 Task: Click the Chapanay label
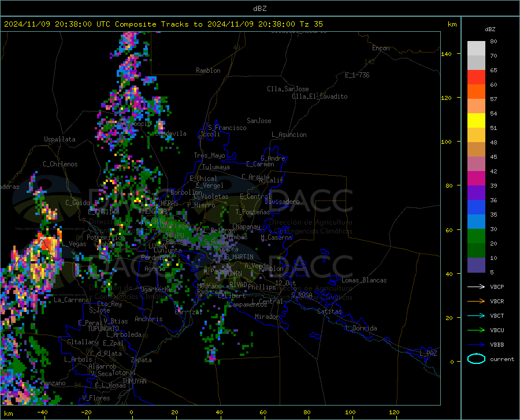pyautogui.click(x=246, y=226)
